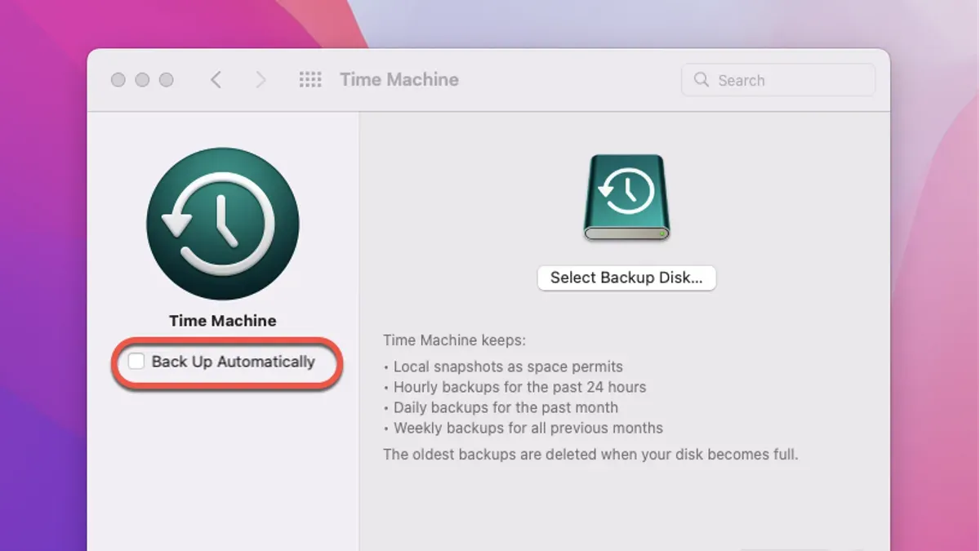980x551 pixels.
Task: Click the "Time Machine keeps:" text
Action: (455, 340)
